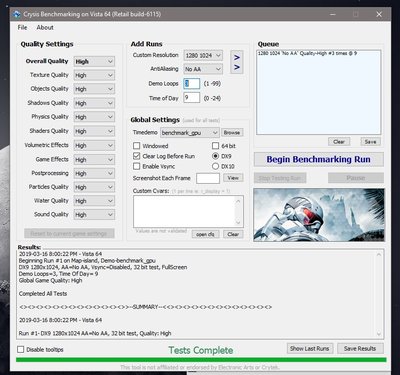Open the File menu
Viewport: 400px width, 375px height.
(22, 28)
